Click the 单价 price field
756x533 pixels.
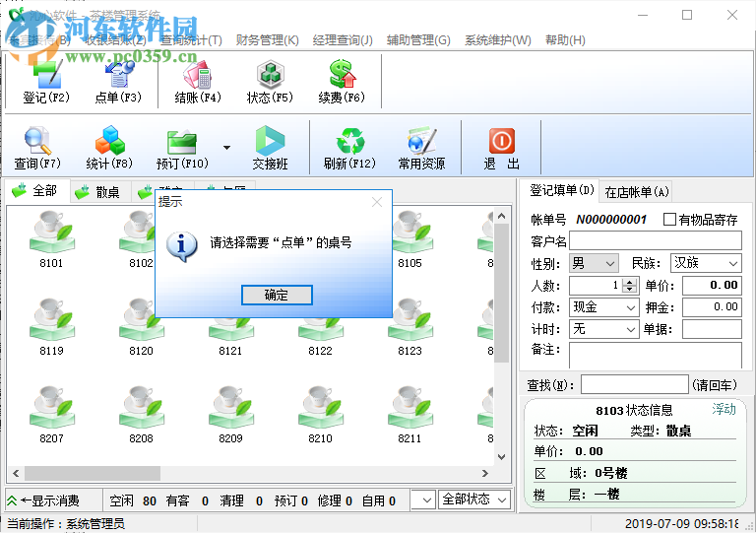click(x=712, y=286)
